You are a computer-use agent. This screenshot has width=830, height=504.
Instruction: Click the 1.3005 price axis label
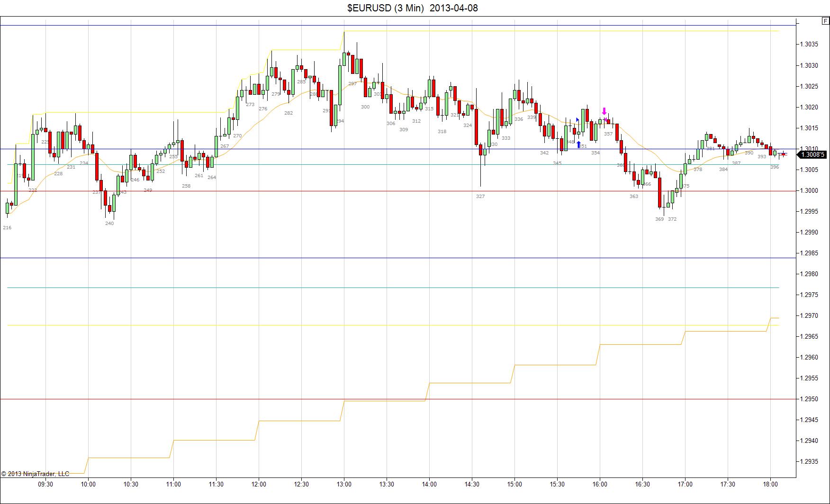809,170
